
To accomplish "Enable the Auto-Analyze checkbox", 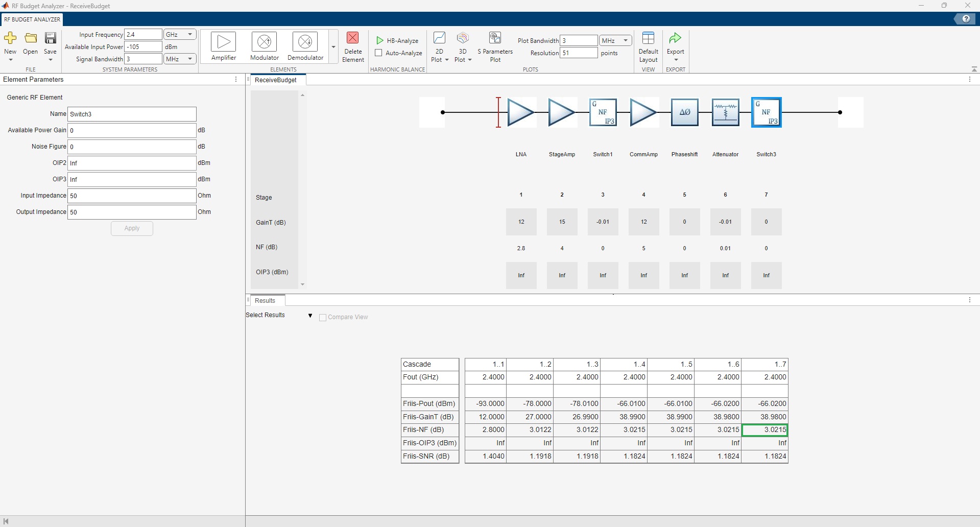I will click(379, 53).
